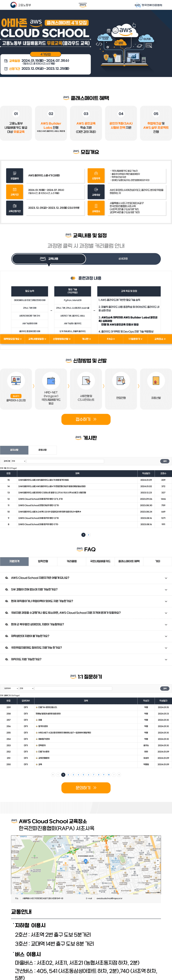Image resolution: width=172 pixels, height=980 pixels.
Task: Click the zoom-in control on the map
Action: click(x=157, y=861)
